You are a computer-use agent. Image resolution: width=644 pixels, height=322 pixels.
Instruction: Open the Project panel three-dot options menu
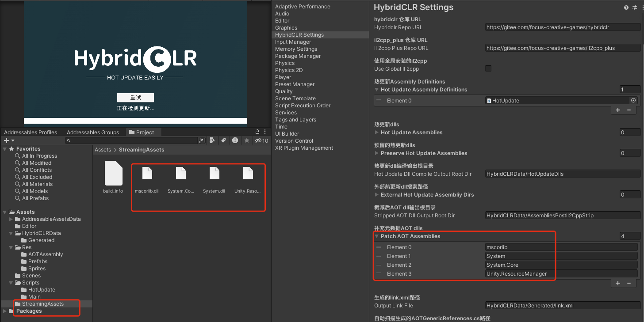click(265, 132)
